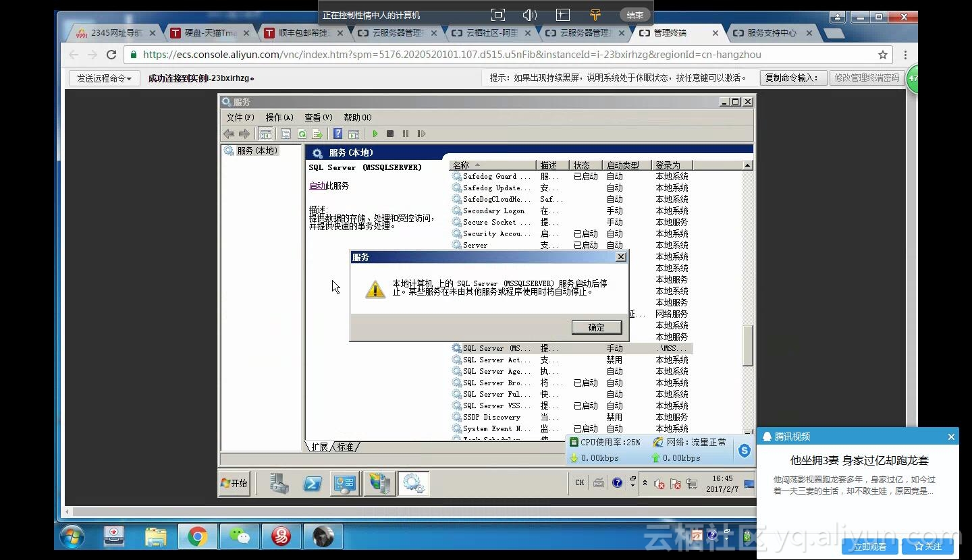Click the Forward arrow in Services toolbar
The width and height of the screenshot is (972, 560).
coord(244,134)
